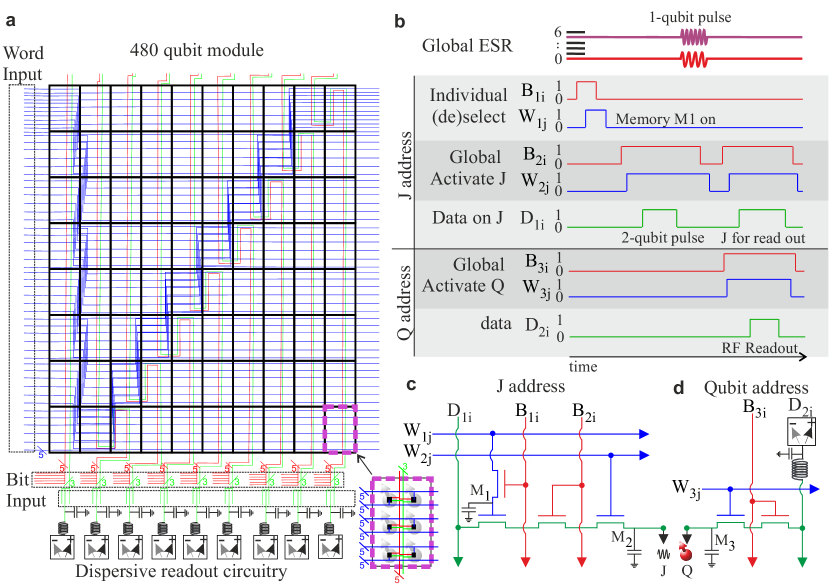Click the B2i label in the J address circuit
The width and height of the screenshot is (831, 584).
tap(584, 412)
